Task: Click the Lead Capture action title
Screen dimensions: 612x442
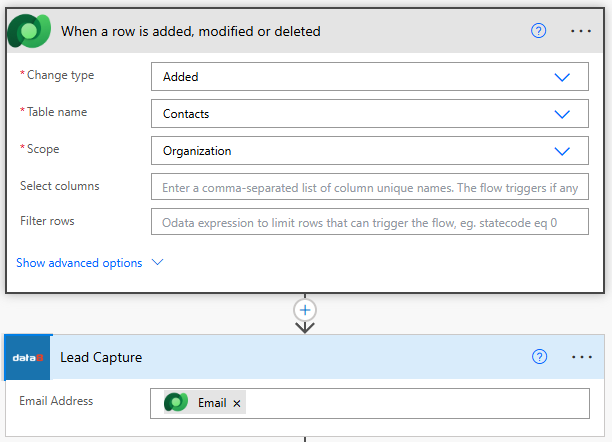Action: coord(101,357)
